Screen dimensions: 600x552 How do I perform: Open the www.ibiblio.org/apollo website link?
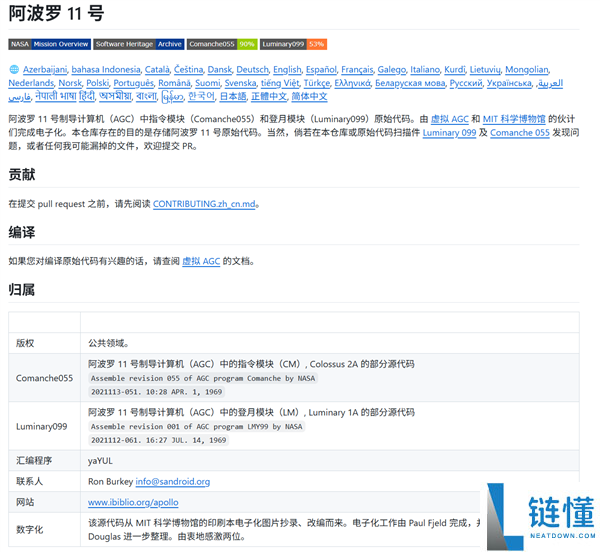tap(133, 502)
